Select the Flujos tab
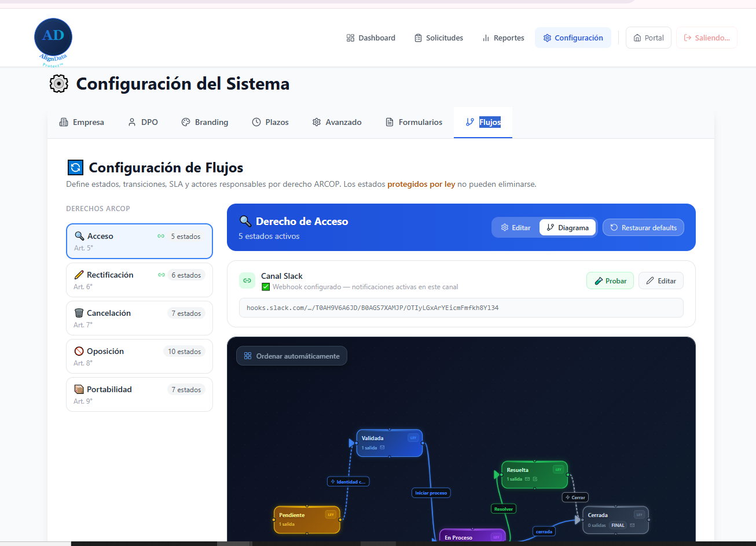 (483, 122)
